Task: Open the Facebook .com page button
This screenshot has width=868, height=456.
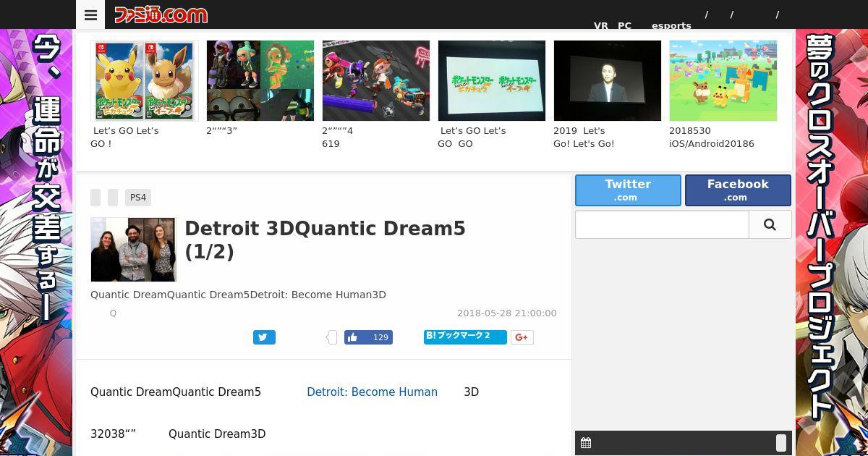Action: pos(738,190)
